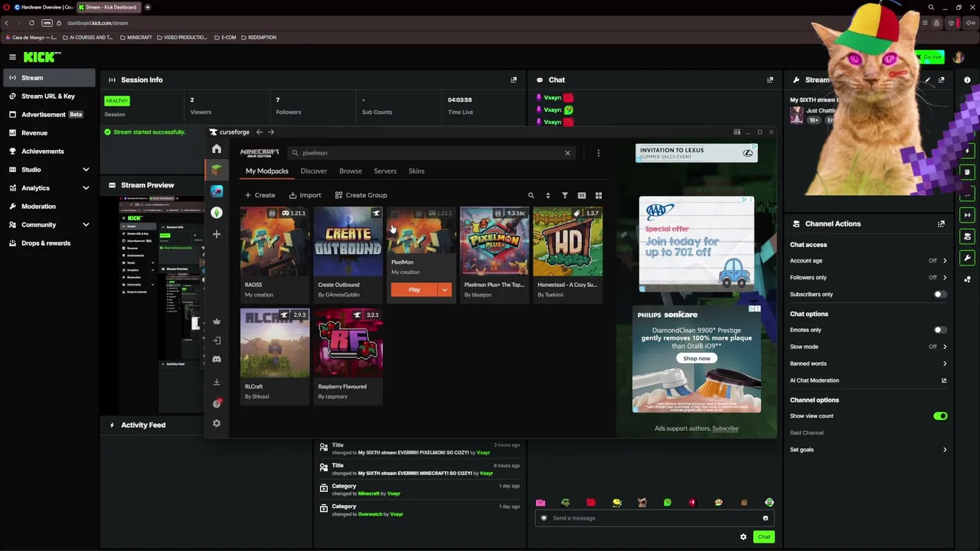Open the modpack sort order dropdown
The image size is (980, 551).
[x=547, y=196]
